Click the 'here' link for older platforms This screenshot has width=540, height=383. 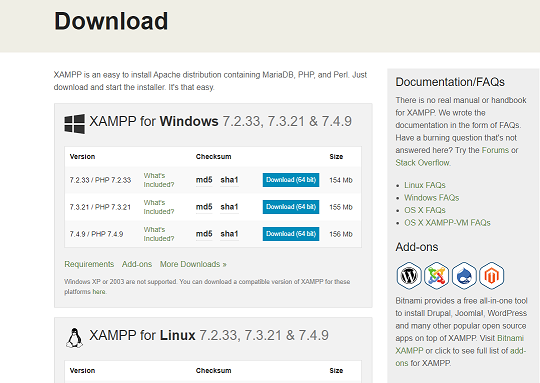[x=99, y=292]
